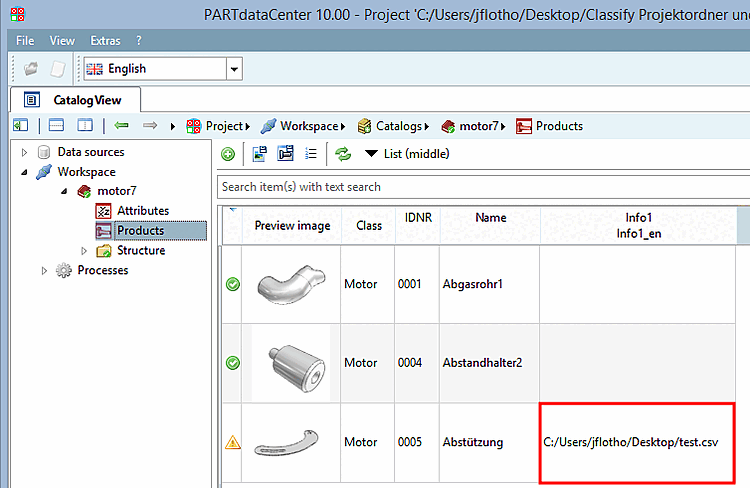Click the Abstützung preview thumbnail
This screenshot has height=488, width=750.
(287, 443)
